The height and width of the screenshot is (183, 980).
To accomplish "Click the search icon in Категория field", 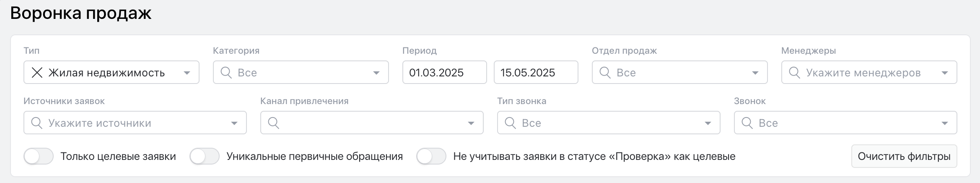I will [226, 73].
